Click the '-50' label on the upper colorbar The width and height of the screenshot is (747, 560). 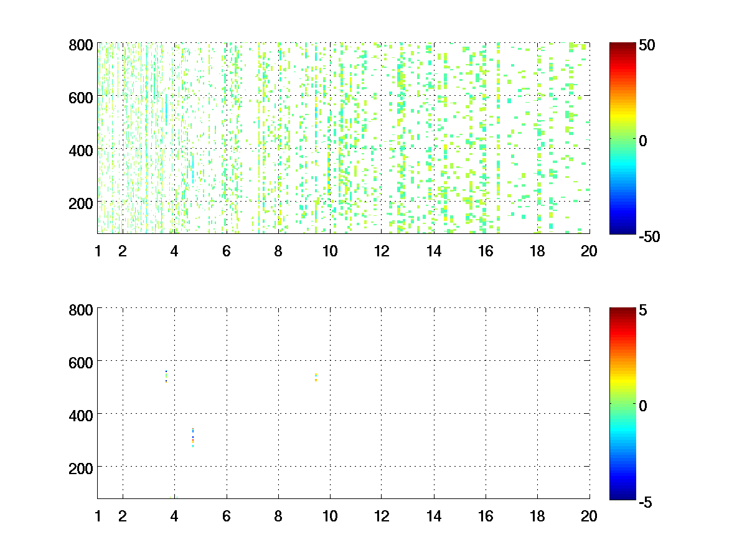coord(649,236)
